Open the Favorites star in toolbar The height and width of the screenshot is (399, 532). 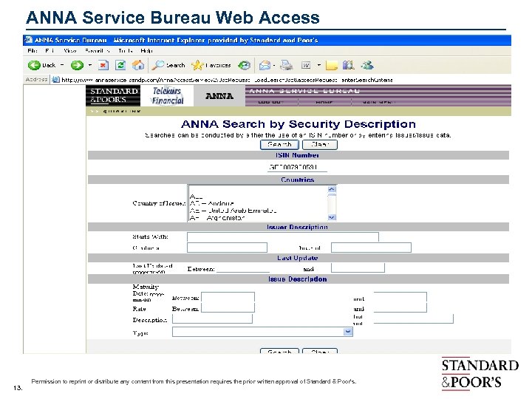[x=197, y=65]
